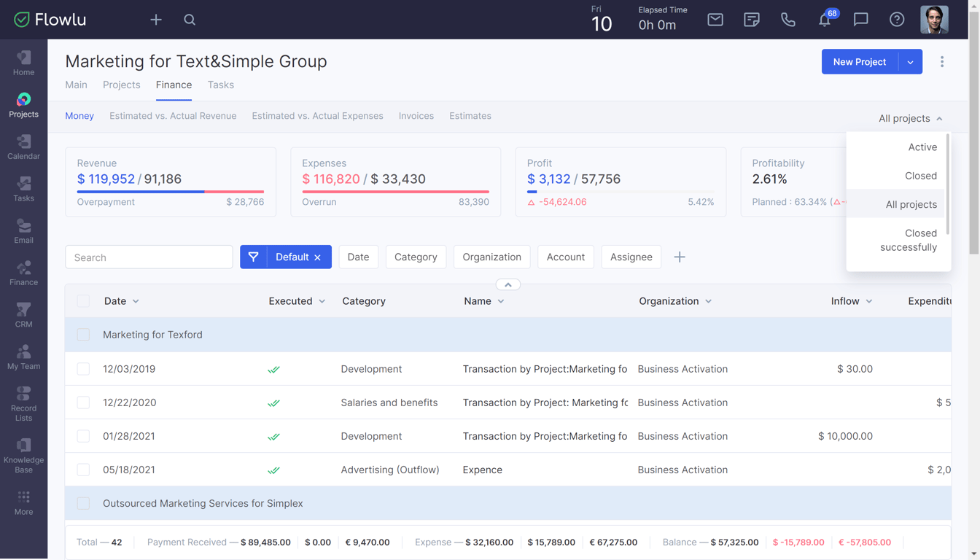
Task: Click the plus icon to add filter
Action: [680, 257]
